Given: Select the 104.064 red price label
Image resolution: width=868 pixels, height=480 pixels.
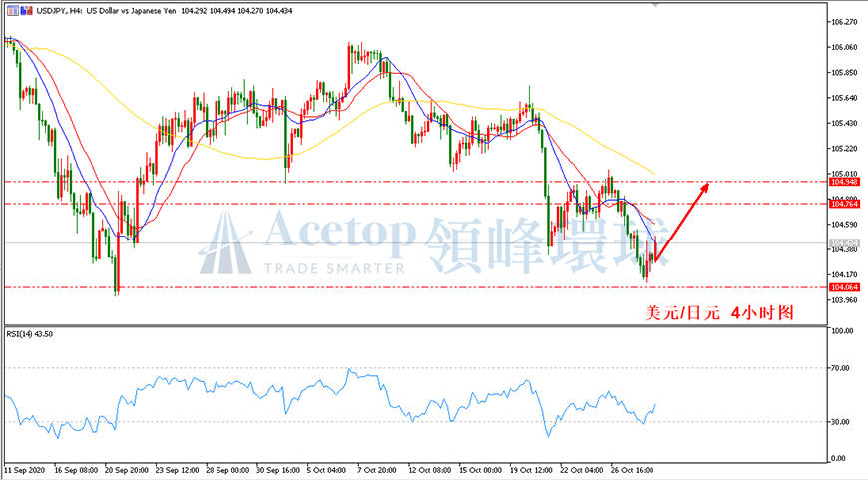Looking at the screenshot, I should pos(844,287).
